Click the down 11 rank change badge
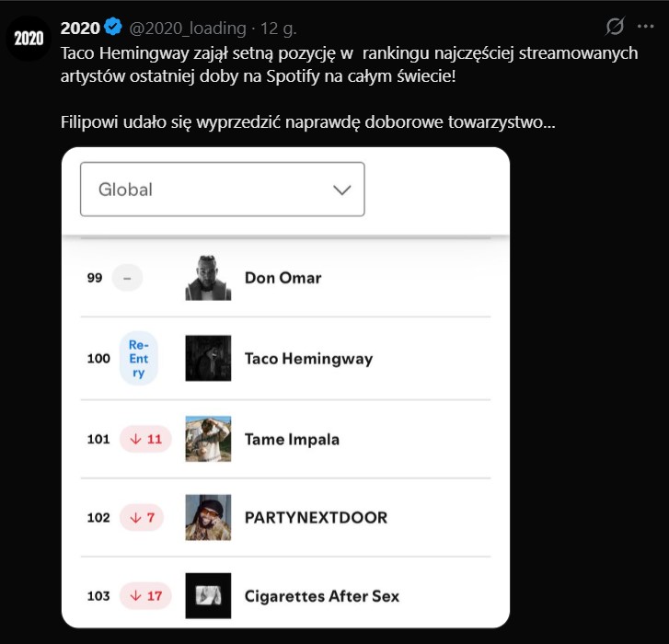Viewport: 669px width, 644px height. [x=145, y=439]
